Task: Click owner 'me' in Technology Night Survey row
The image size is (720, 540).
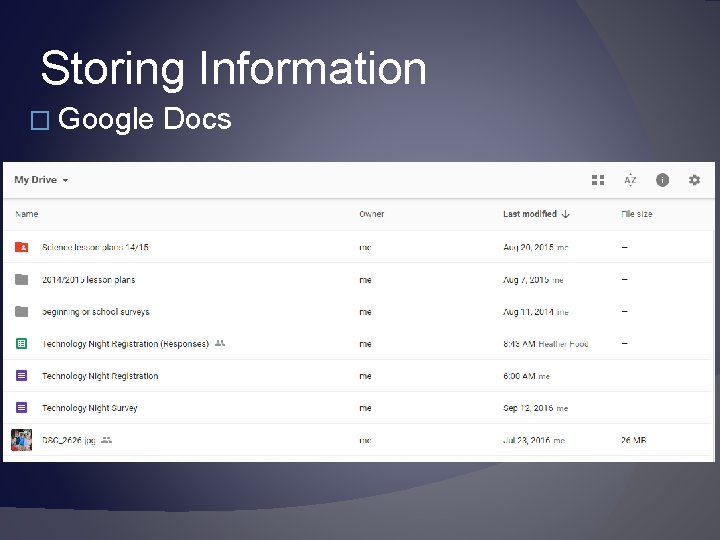Action: 366,408
